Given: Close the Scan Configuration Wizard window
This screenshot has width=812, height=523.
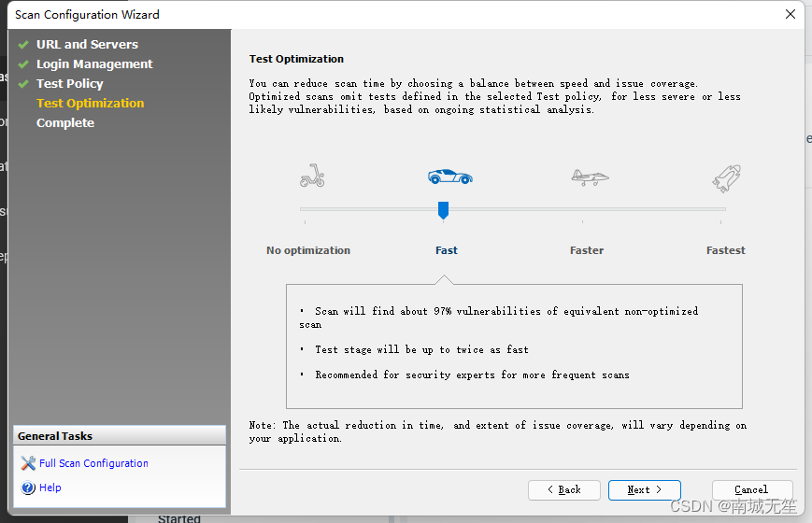Looking at the screenshot, I should (791, 14).
